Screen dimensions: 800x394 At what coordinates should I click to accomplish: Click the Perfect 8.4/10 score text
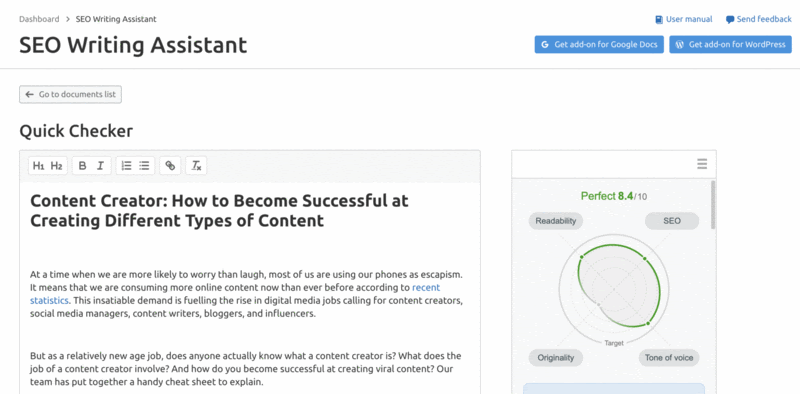point(614,196)
